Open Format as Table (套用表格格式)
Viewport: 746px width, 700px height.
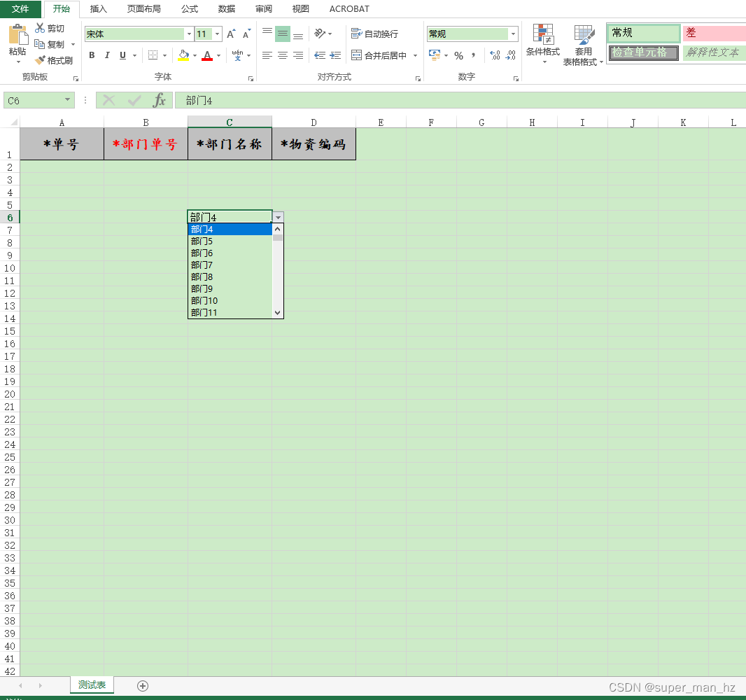(x=583, y=45)
